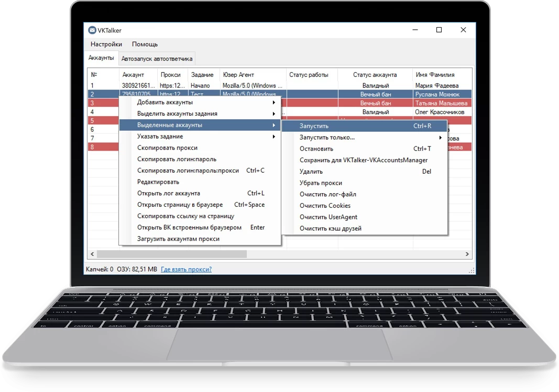
Task: Select Сохранить для VKTalker-VKAccountsManager
Action: click(364, 160)
